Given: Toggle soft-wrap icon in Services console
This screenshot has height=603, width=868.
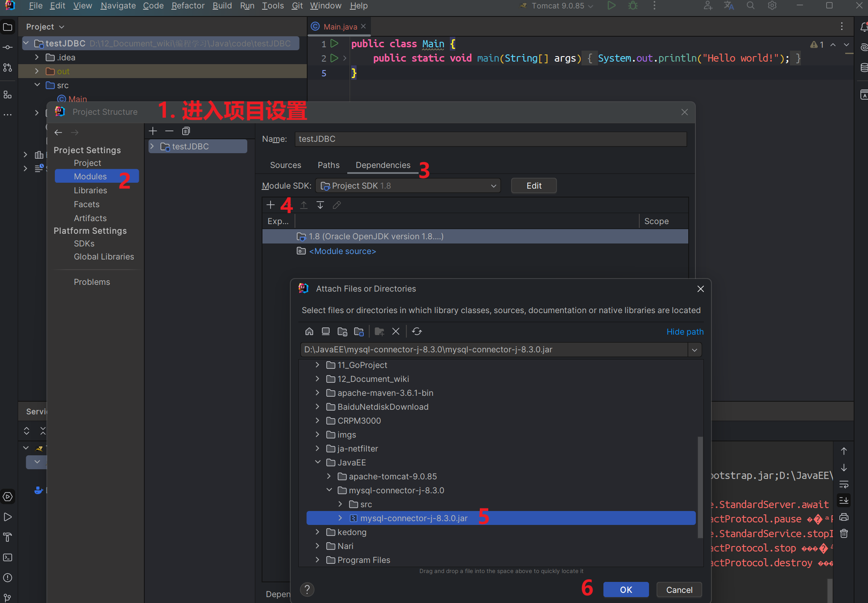Looking at the screenshot, I should pos(844,484).
